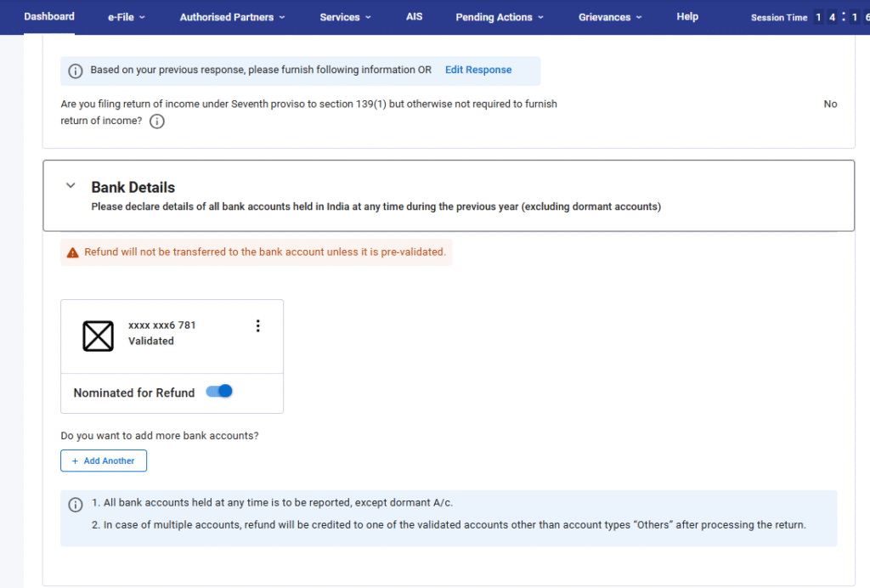Expand Pending Actions menu
870x588 pixels.
(499, 17)
